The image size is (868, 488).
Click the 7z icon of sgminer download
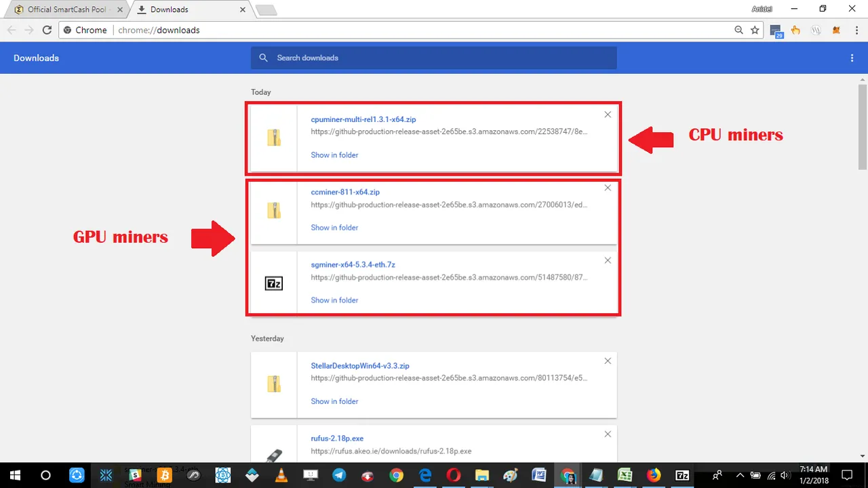[274, 283]
